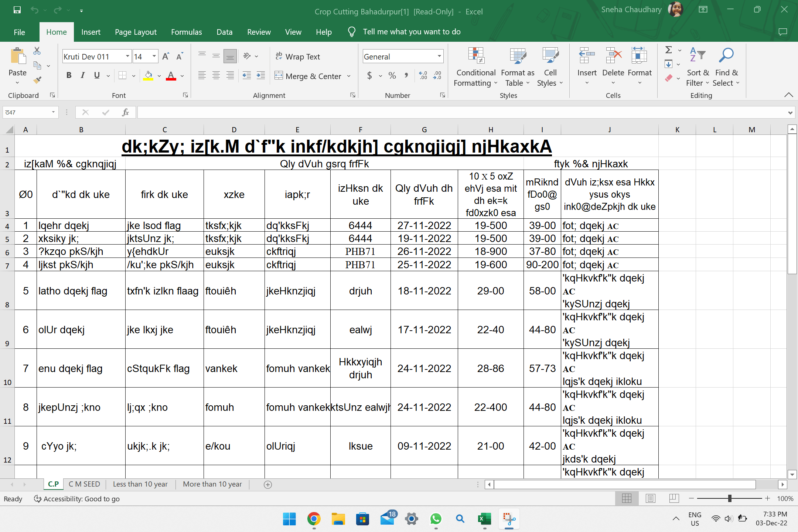Click Page Layout view button in status bar
The height and width of the screenshot is (532, 798).
tap(651, 498)
